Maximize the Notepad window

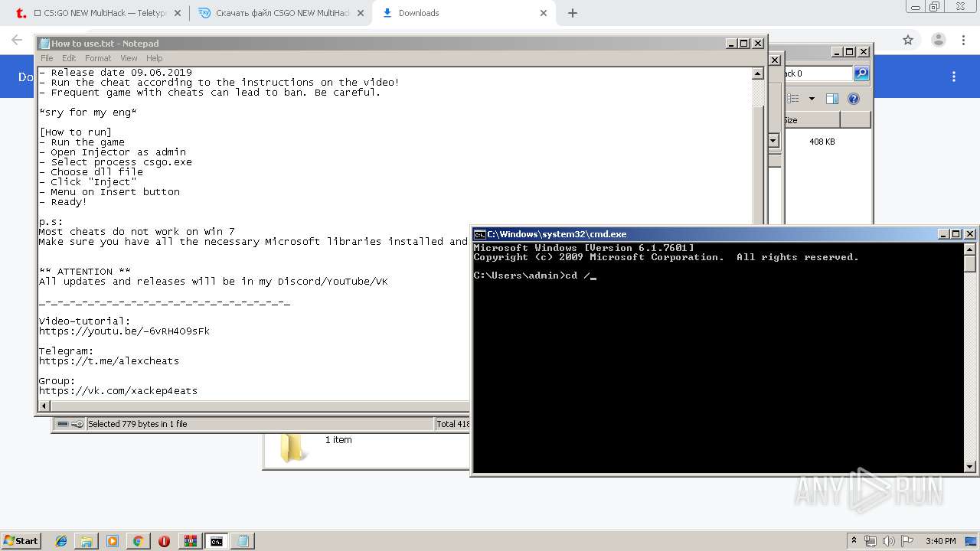[x=744, y=43]
